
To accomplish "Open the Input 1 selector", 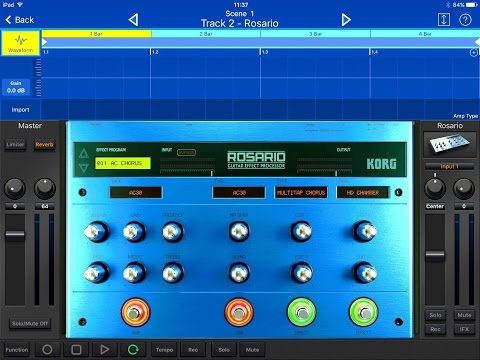I will [x=450, y=166].
